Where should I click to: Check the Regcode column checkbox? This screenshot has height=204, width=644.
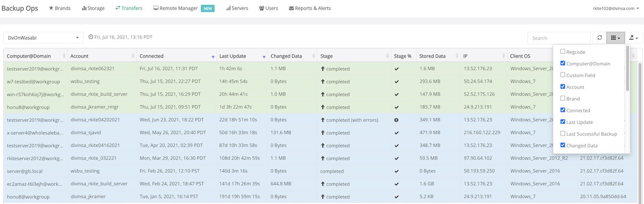point(562,52)
